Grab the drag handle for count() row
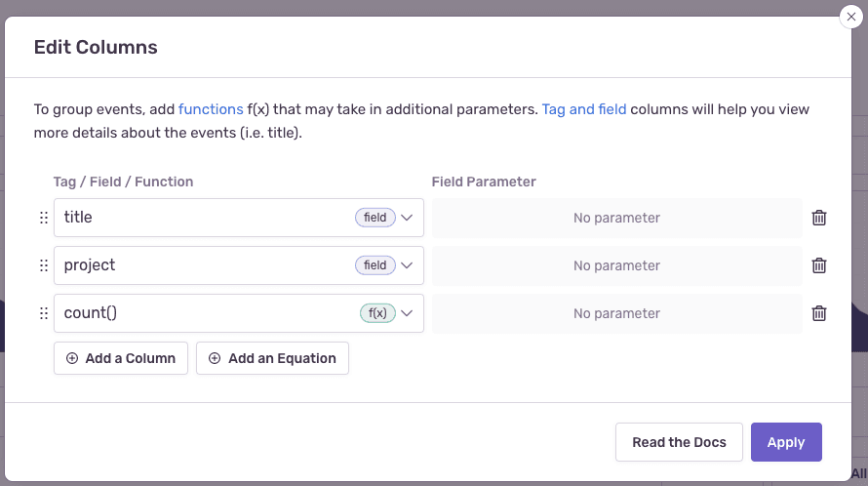868x486 pixels. (43, 313)
